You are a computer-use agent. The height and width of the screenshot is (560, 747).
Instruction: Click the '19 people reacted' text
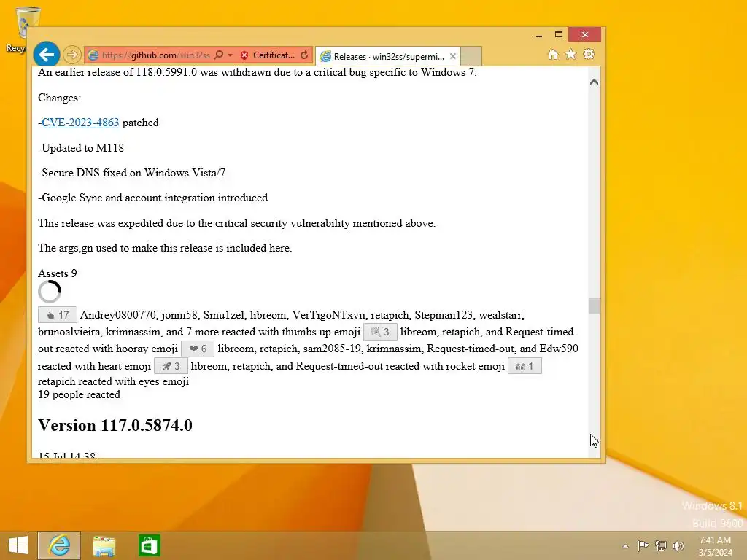click(x=79, y=394)
